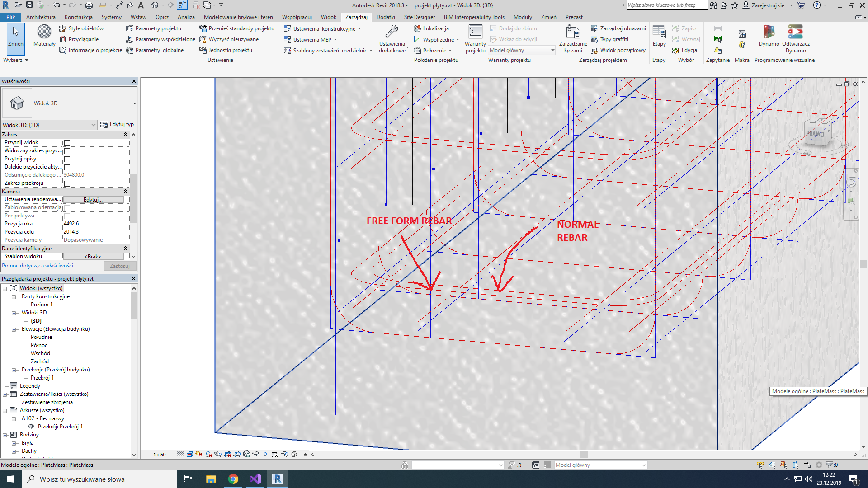
Task: Open Ustawienia dodatkowe wrench tool
Action: (392, 39)
